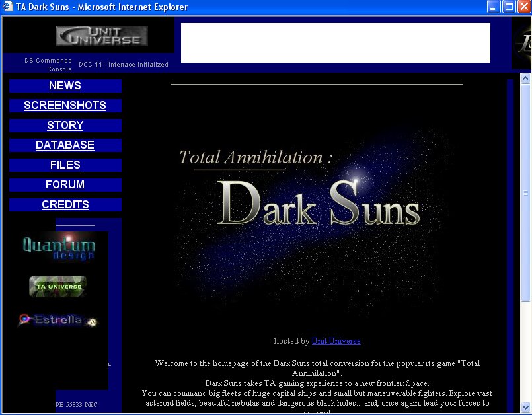Click the Unit Universe logo banner
This screenshot has height=415, width=532.
pyautogui.click(x=102, y=36)
